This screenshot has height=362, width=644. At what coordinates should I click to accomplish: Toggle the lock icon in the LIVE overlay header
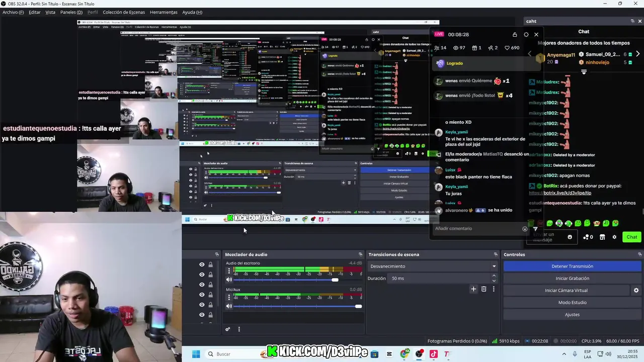tap(515, 35)
